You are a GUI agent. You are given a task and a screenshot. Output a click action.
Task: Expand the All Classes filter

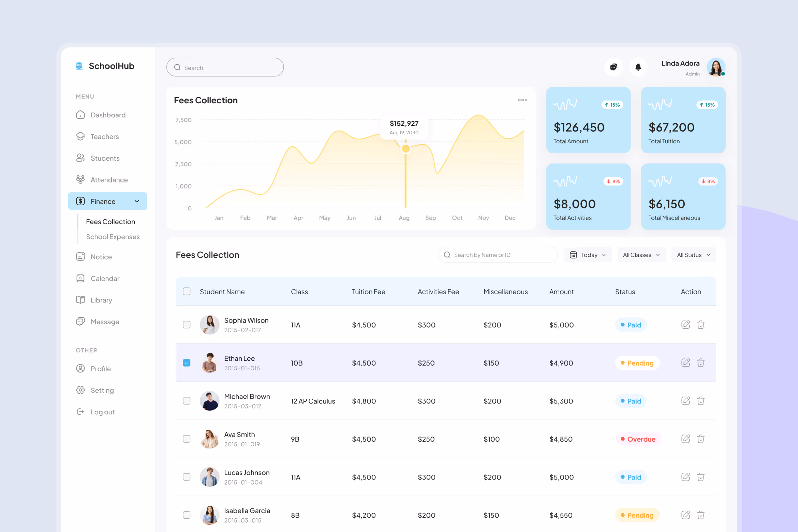tap(641, 255)
